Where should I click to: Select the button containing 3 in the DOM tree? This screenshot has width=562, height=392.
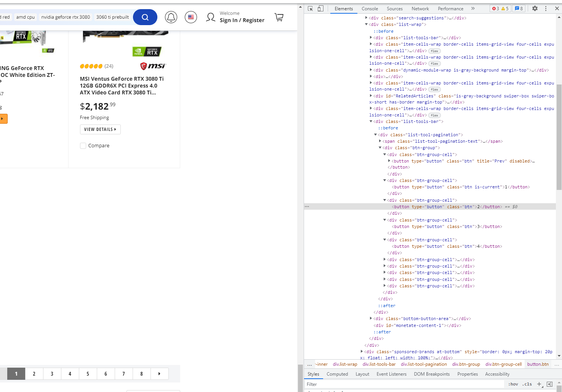(447, 226)
